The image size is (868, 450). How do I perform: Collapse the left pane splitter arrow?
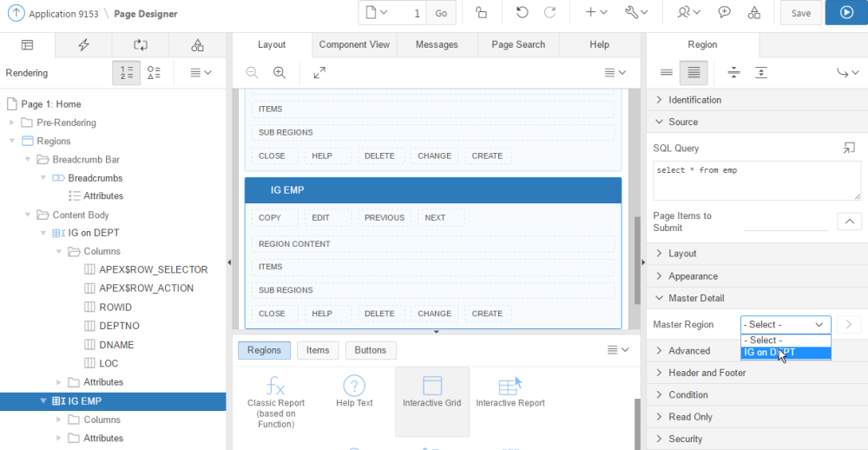click(229, 262)
